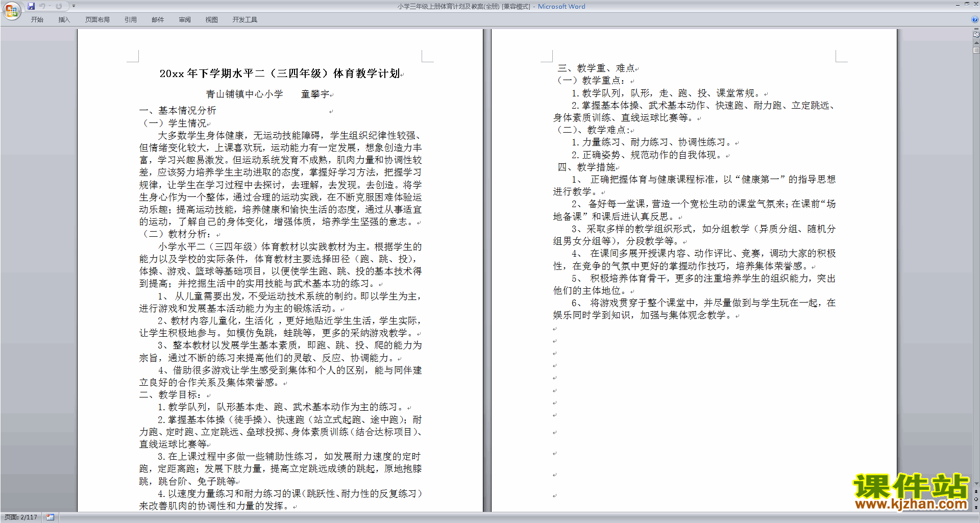Click the school name 青山铺镇中心小学
The width and height of the screenshot is (980, 523).
(244, 94)
